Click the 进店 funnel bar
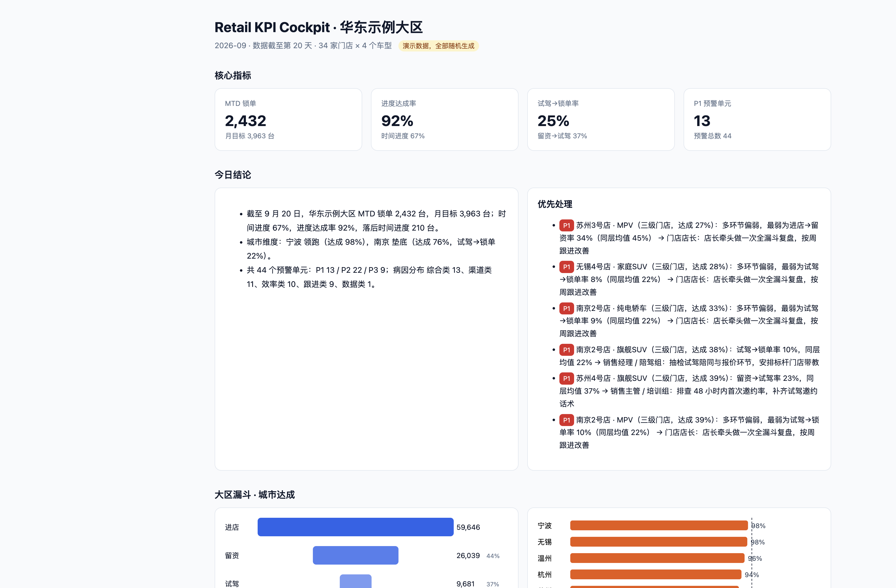This screenshot has width=896, height=588. coord(355,527)
